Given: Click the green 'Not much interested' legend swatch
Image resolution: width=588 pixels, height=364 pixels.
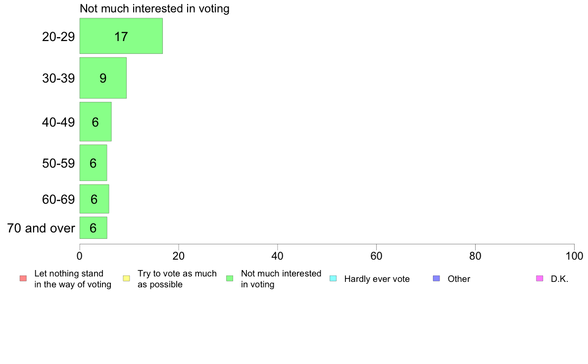Looking at the screenshot, I should [x=230, y=278].
